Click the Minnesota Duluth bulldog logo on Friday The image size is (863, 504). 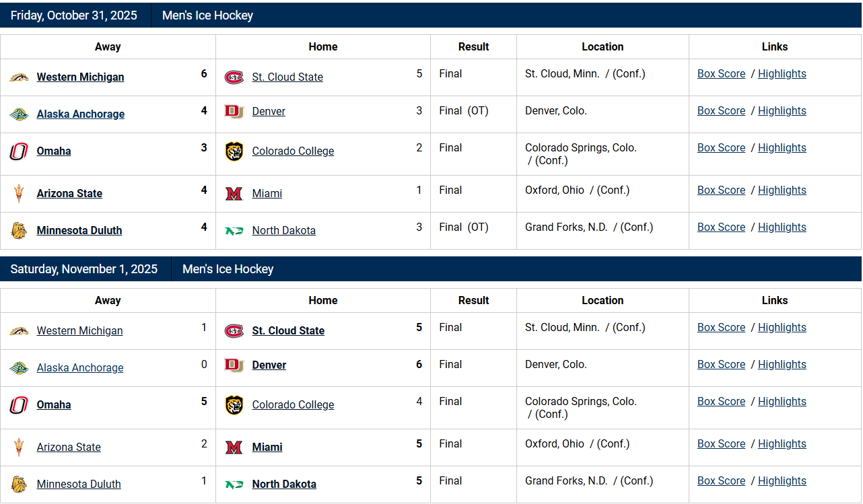19,231
